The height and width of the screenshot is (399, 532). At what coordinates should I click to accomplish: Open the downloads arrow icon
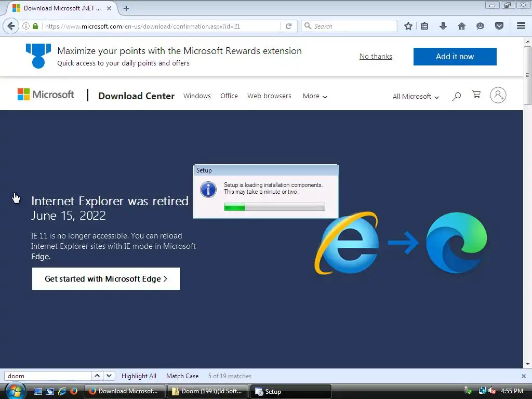pos(443,26)
